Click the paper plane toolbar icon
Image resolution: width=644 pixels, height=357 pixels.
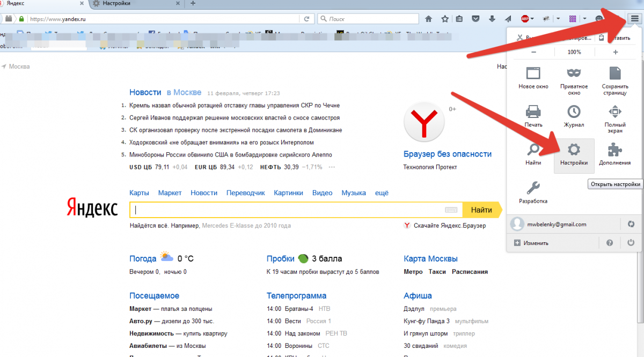click(508, 19)
